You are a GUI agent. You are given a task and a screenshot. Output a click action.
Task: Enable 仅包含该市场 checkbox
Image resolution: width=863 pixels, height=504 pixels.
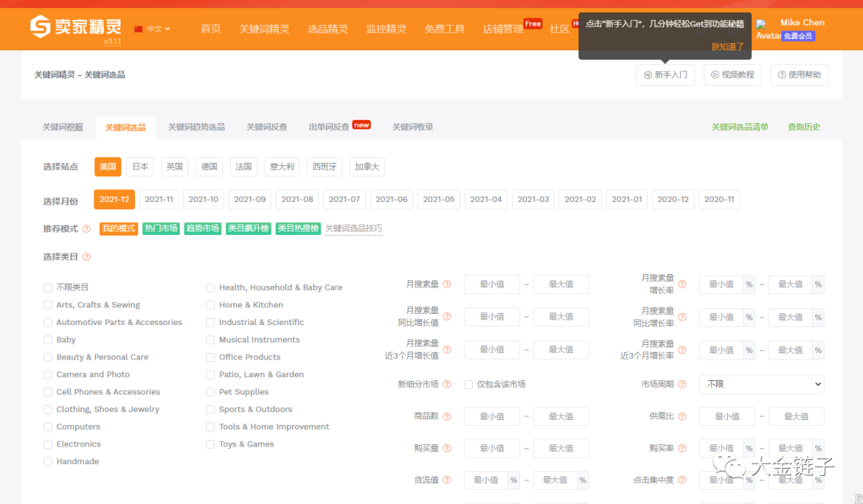(468, 384)
